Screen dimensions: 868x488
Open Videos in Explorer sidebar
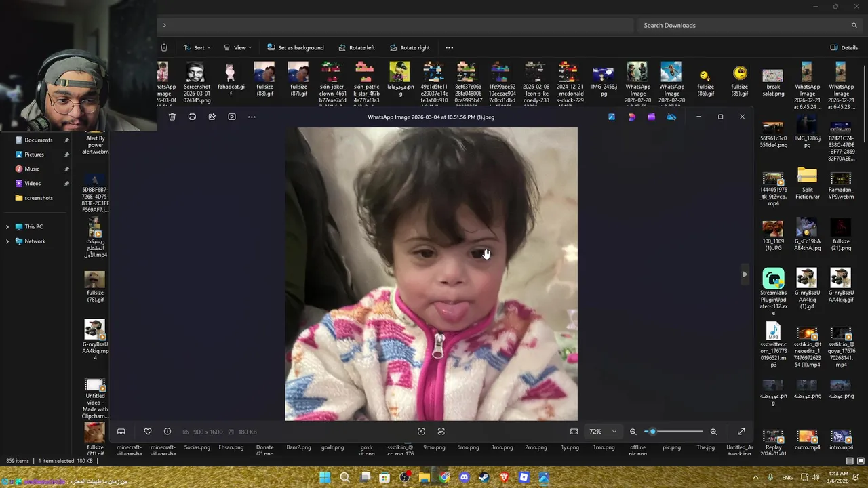pos(33,183)
